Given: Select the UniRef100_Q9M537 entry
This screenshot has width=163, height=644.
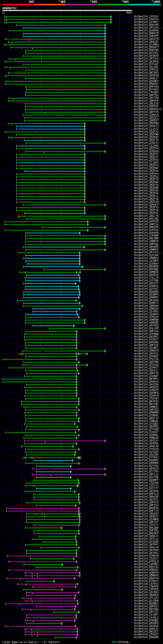Looking at the screenshot, I should pos(146,121).
